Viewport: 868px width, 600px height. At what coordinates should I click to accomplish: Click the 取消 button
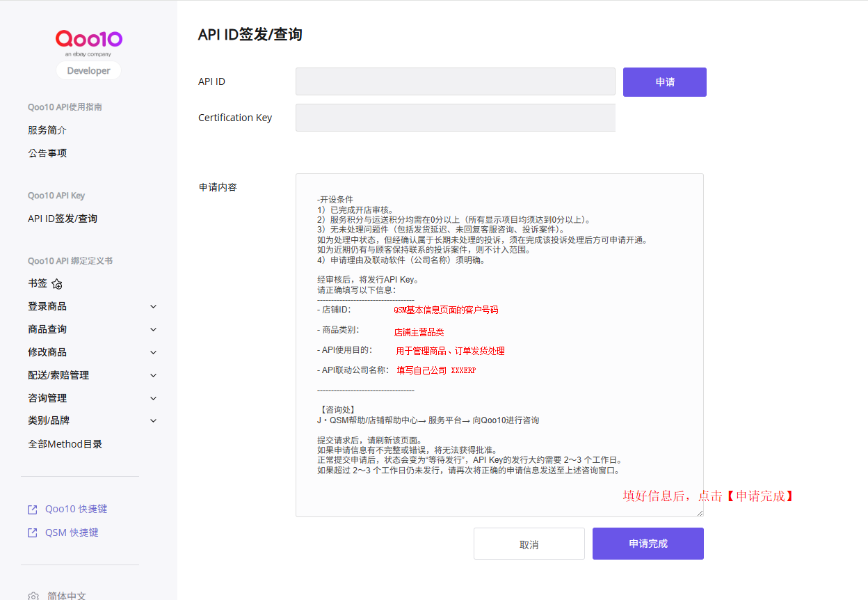tap(529, 544)
